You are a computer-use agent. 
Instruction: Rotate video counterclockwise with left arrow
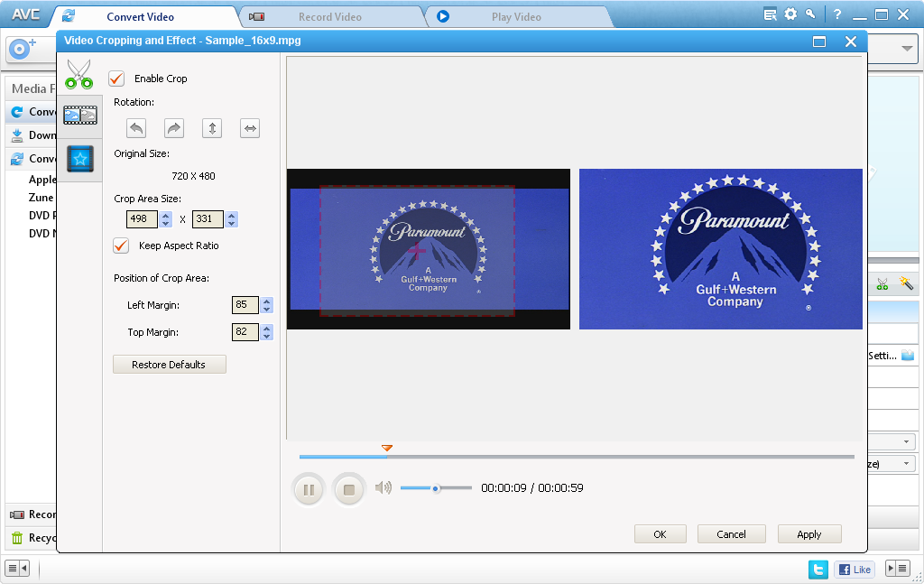coord(136,128)
